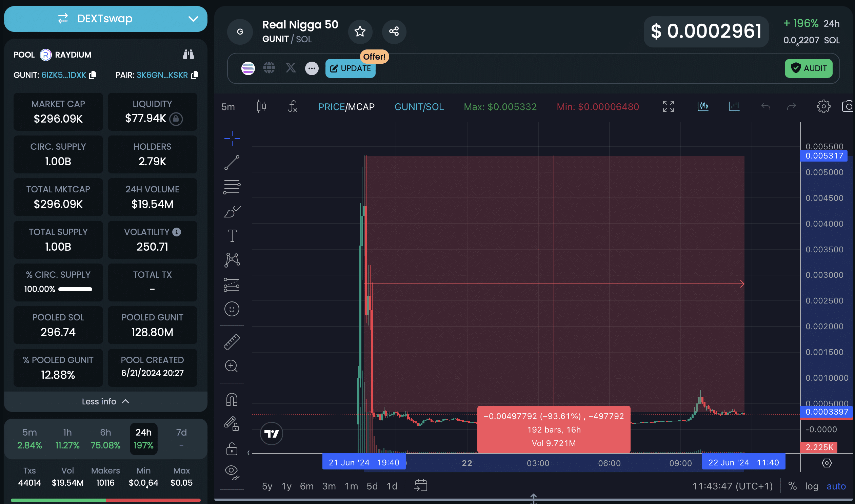Open the indicators fx menu
Screen dimensions: 855x504
point(293,107)
